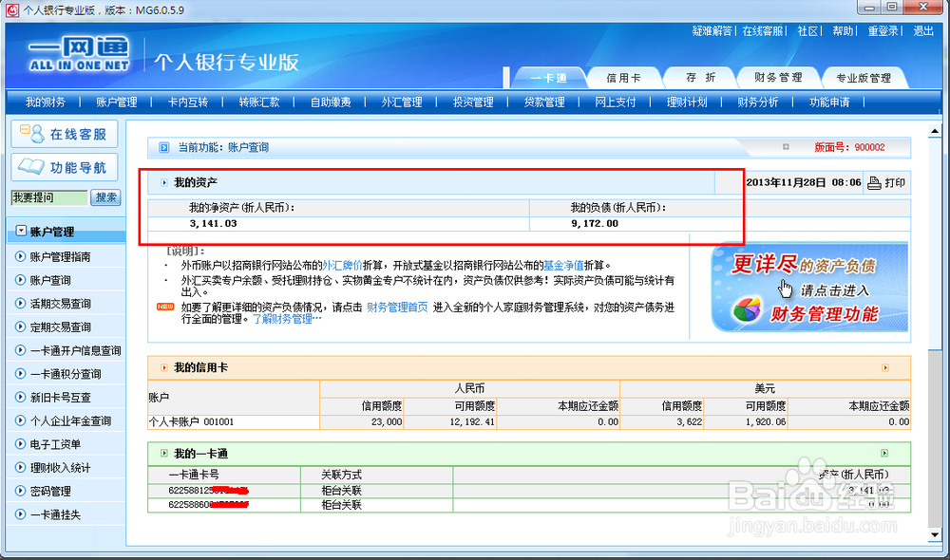The width and height of the screenshot is (950, 560).
Task: Open 卡内互转 menu
Action: [x=188, y=103]
